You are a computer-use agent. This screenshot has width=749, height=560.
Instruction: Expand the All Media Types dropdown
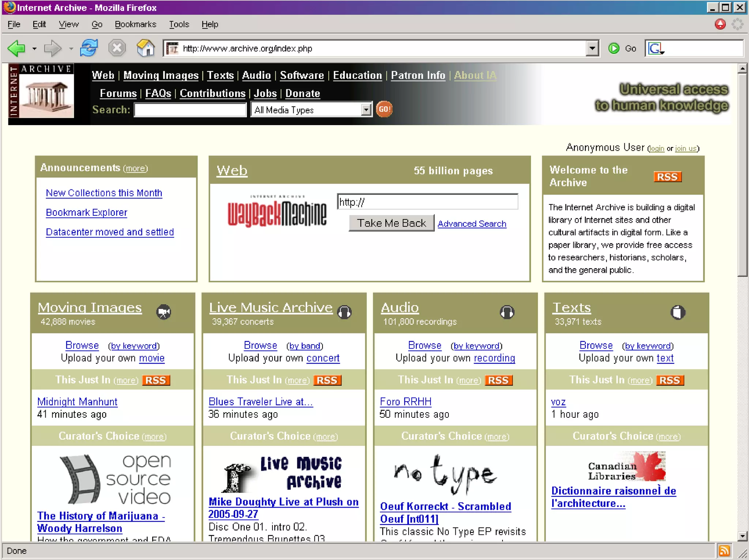tap(366, 110)
